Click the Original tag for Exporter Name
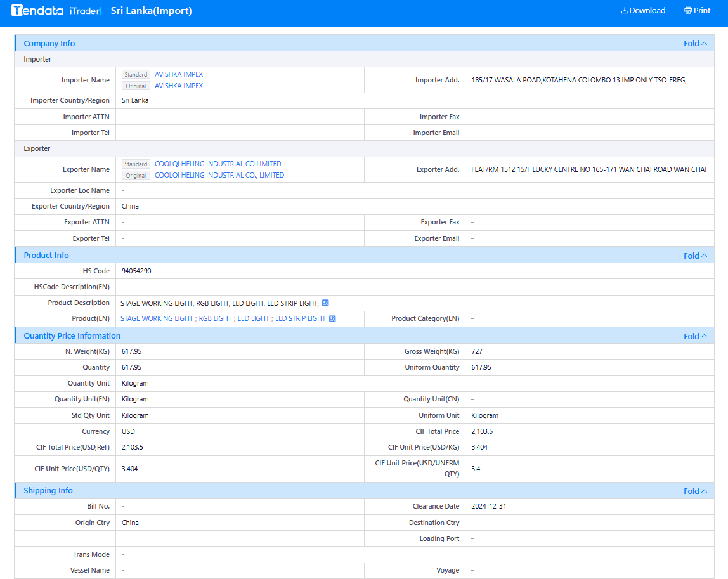728x579 pixels. [136, 176]
